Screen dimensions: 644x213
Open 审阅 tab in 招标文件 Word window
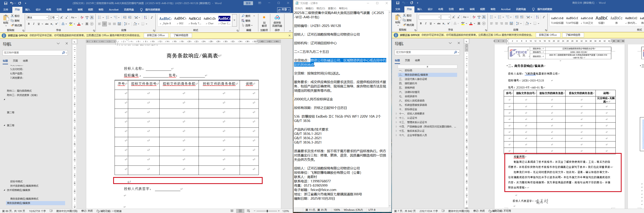point(80,10)
